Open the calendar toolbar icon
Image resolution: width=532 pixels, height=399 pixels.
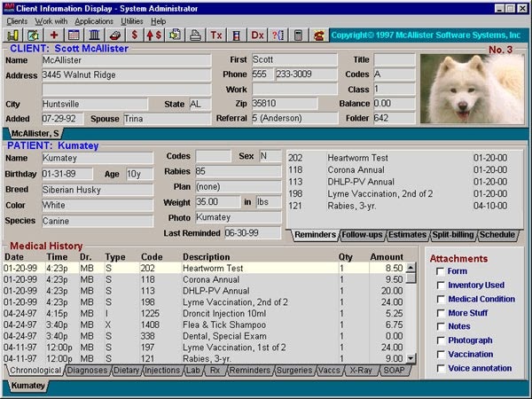coord(74,35)
